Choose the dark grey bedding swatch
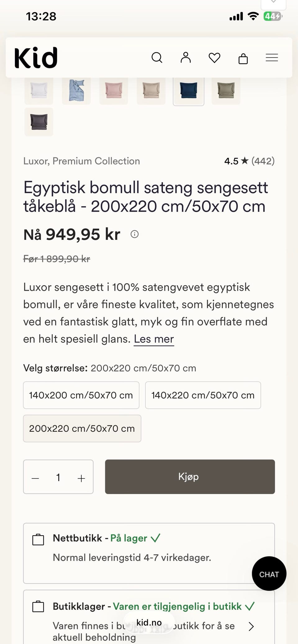Viewport: 298px width, 644px height. pyautogui.click(x=39, y=122)
